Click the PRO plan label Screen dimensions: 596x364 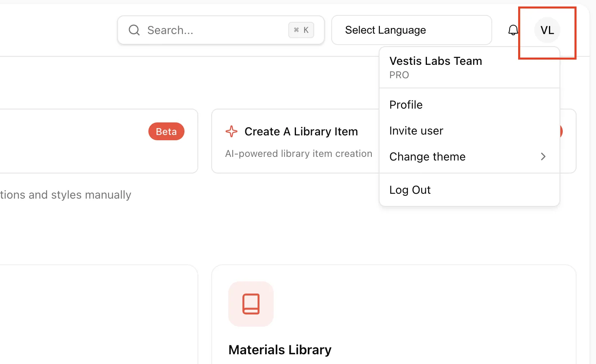point(399,75)
